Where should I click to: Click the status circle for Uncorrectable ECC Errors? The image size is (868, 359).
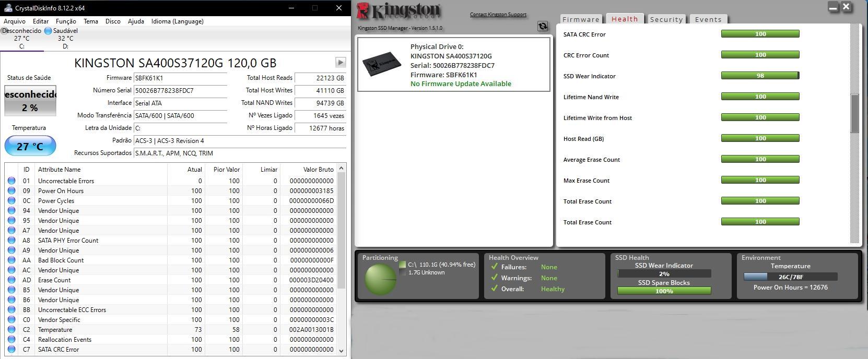[x=11, y=309]
